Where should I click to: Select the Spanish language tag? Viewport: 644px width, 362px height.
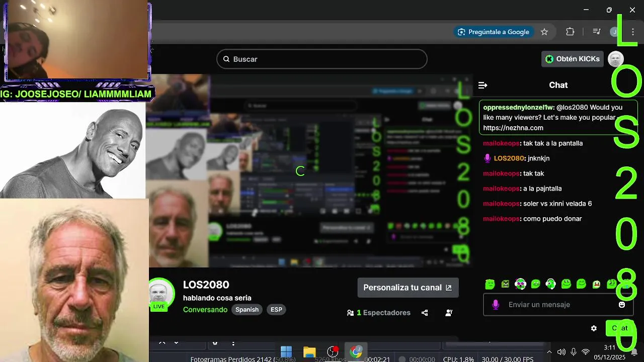247,310
